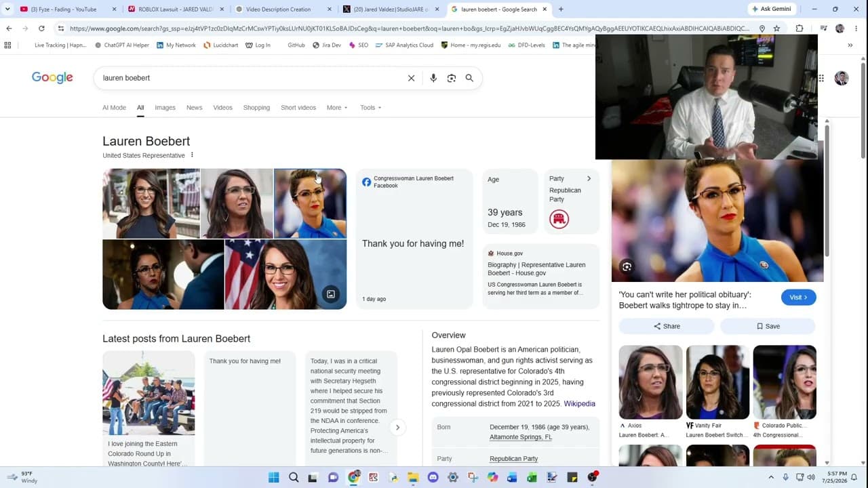Open the Chrome tab search dropdown
The width and height of the screenshot is (868, 488).
click(7, 9)
